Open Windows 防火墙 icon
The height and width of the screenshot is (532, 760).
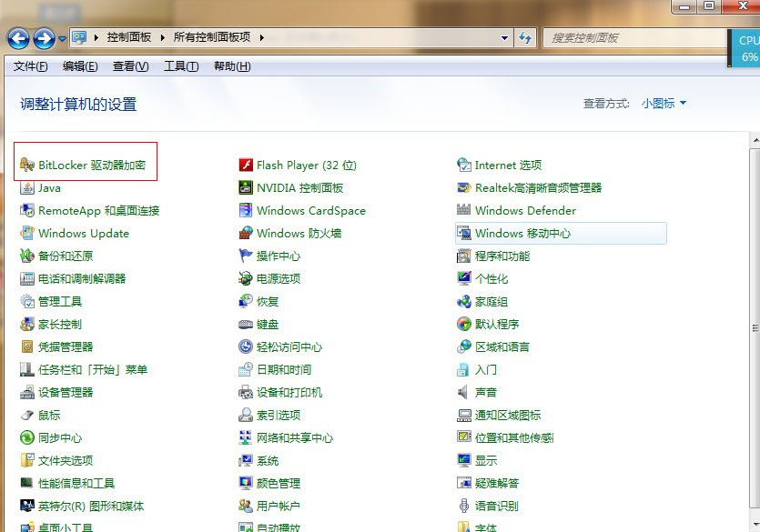click(246, 234)
